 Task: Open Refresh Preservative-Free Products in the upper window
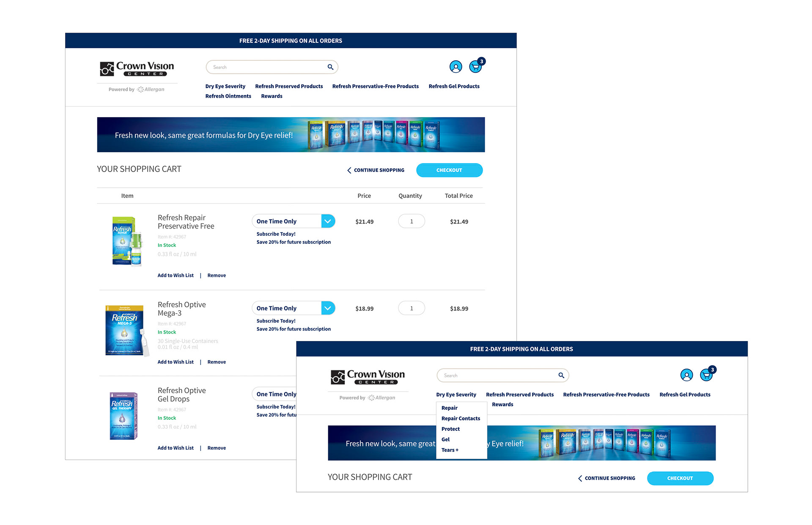375,86
